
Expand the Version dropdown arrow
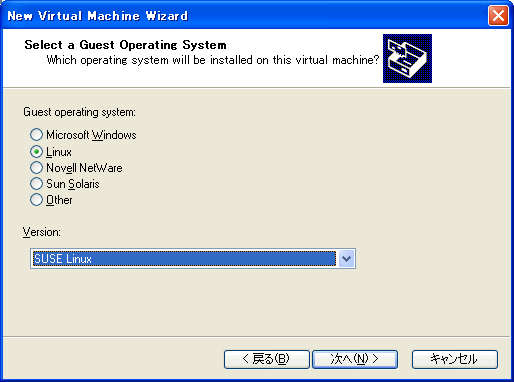pos(347,259)
